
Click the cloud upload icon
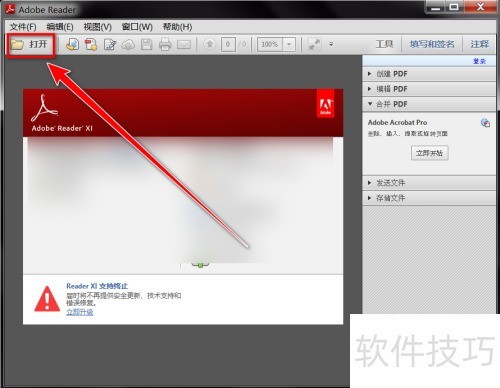point(128,44)
